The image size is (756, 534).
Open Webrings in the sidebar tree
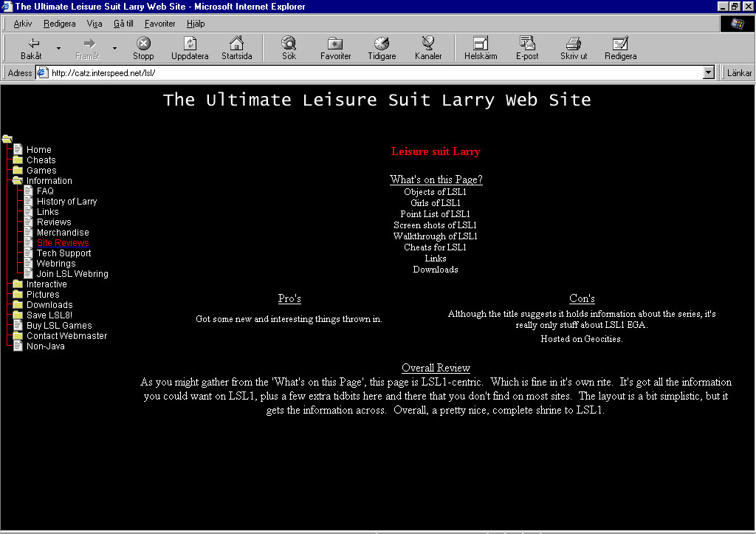(56, 264)
